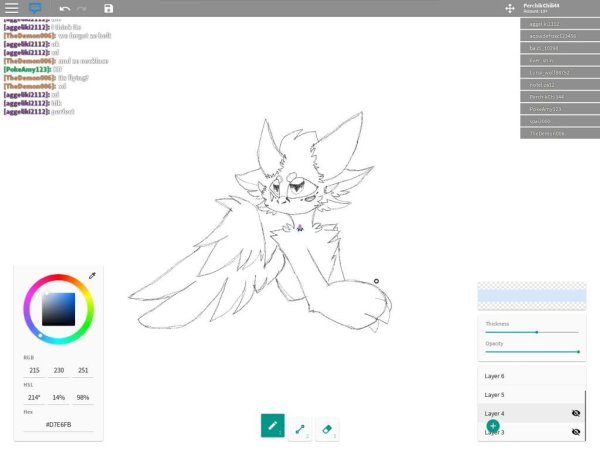
Task: Click the move/pan arrows icon
Action: [x=510, y=8]
